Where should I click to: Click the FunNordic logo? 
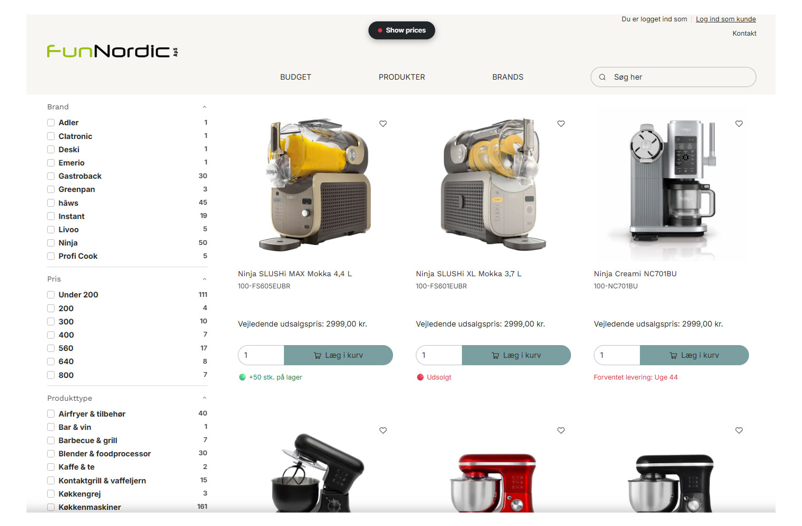112,51
